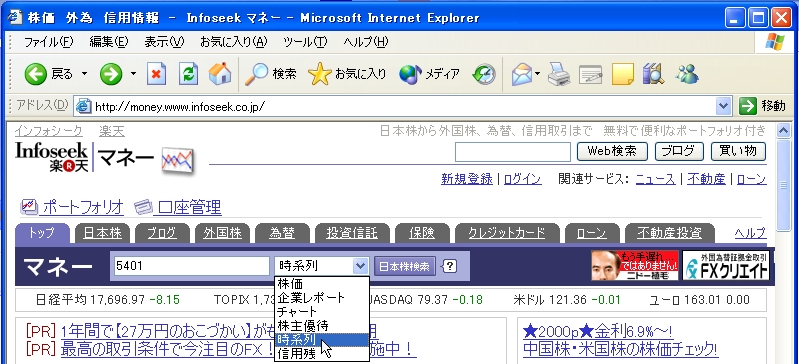Screen dimensions: 799x364
Task: Open the ローン related service link
Action: [x=751, y=179]
